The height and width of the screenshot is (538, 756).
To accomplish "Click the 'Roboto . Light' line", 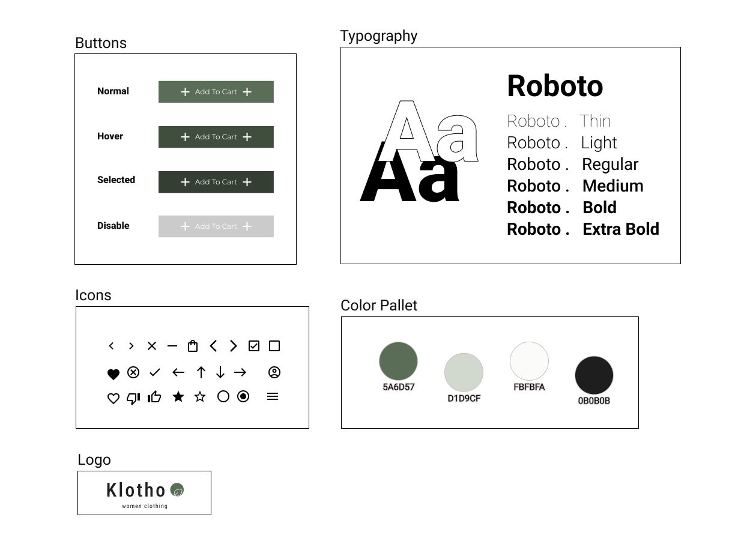I will point(562,142).
